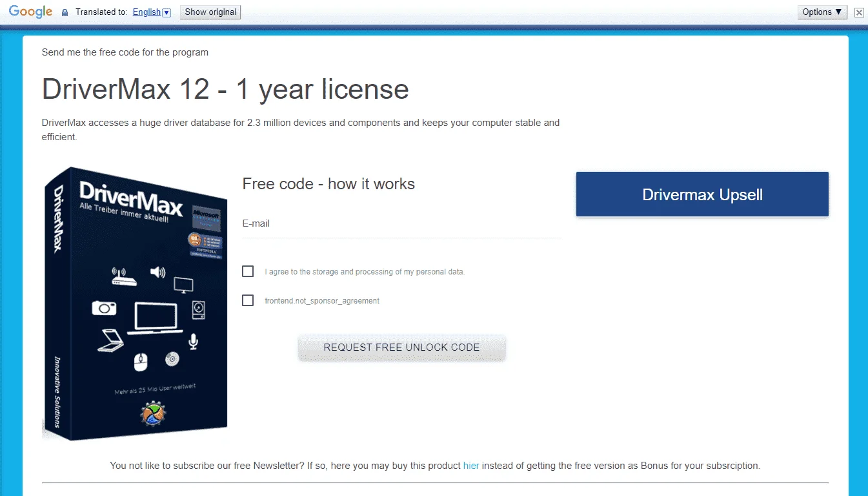Open the English language dropdown

(x=152, y=12)
